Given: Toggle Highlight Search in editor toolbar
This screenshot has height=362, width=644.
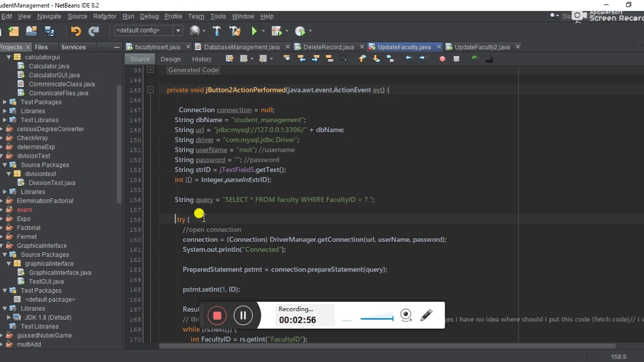Looking at the screenshot, I should [x=330, y=59].
